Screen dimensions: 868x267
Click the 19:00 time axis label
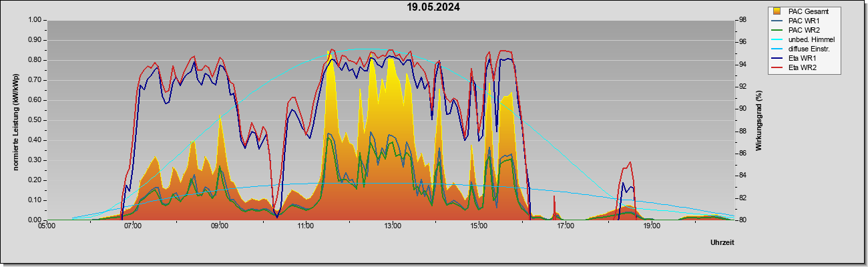coord(652,226)
